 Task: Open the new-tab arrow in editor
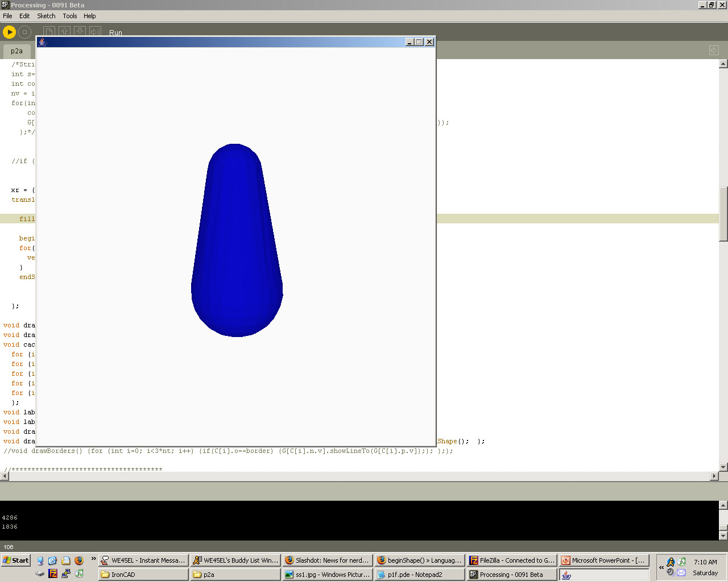tap(714, 51)
